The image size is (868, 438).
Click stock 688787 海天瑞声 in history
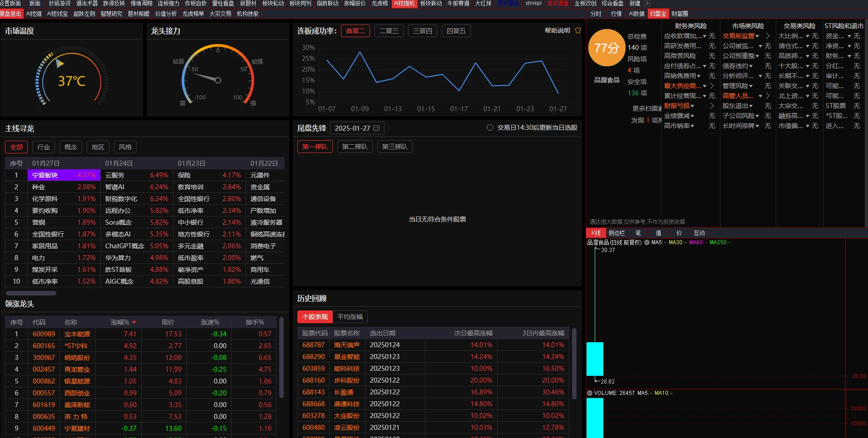[x=314, y=345]
